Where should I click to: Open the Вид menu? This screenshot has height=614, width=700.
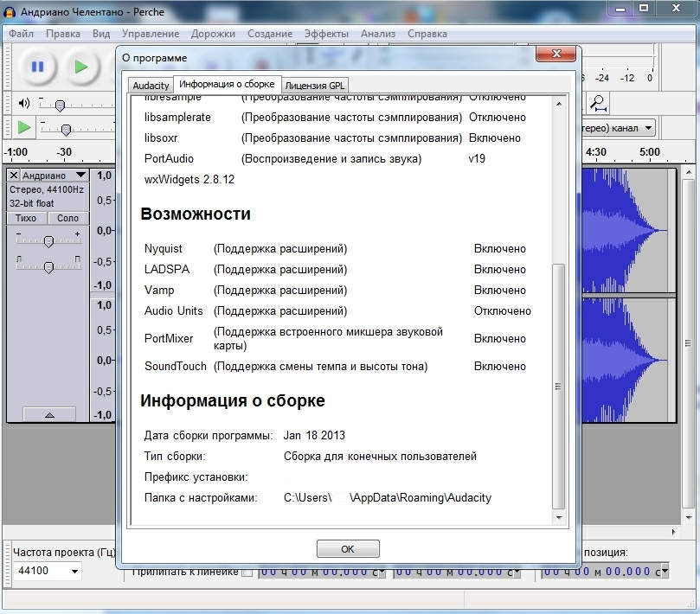point(101,34)
